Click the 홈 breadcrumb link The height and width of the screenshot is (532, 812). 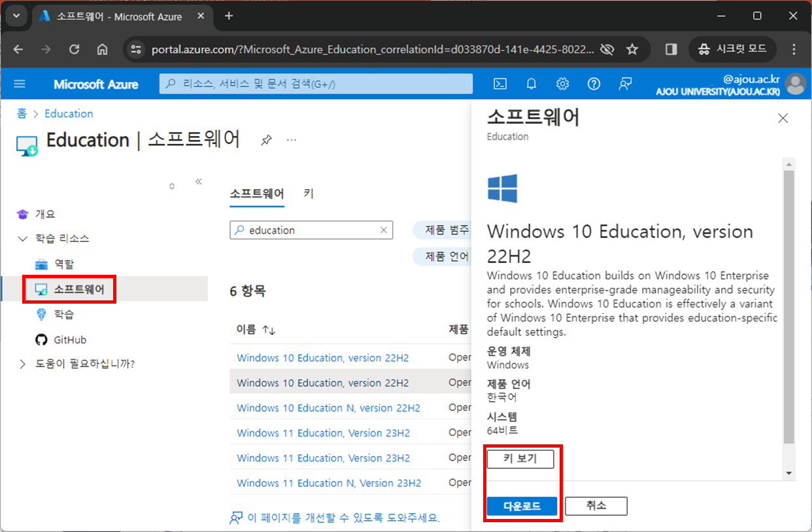[22, 114]
